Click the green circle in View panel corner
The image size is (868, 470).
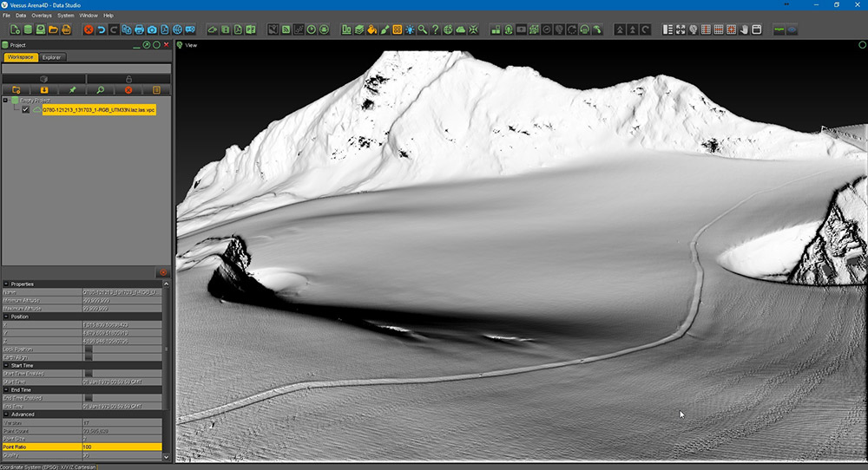[862, 45]
